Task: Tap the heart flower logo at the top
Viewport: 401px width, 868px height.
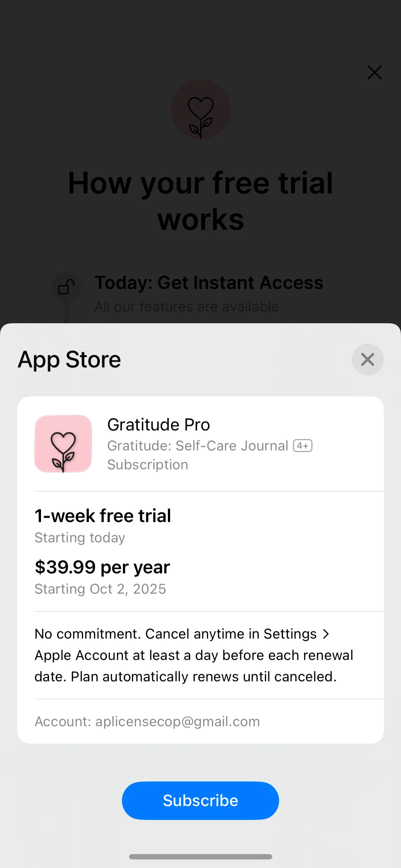Action: click(x=201, y=109)
